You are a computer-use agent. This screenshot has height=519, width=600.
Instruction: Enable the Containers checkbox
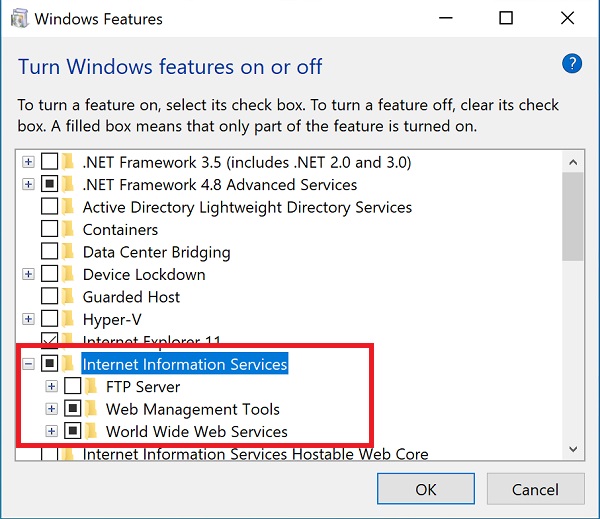pyautogui.click(x=49, y=229)
